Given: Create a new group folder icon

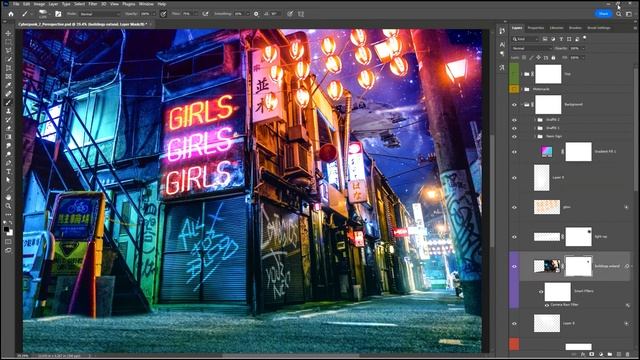Looking at the screenshot, I should coord(610,354).
